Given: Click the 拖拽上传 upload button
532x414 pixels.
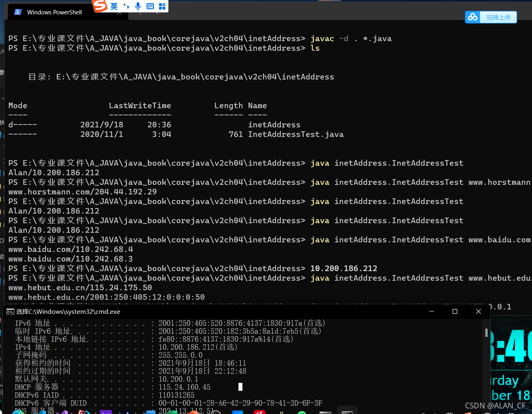Looking at the screenshot, I should [x=498, y=17].
